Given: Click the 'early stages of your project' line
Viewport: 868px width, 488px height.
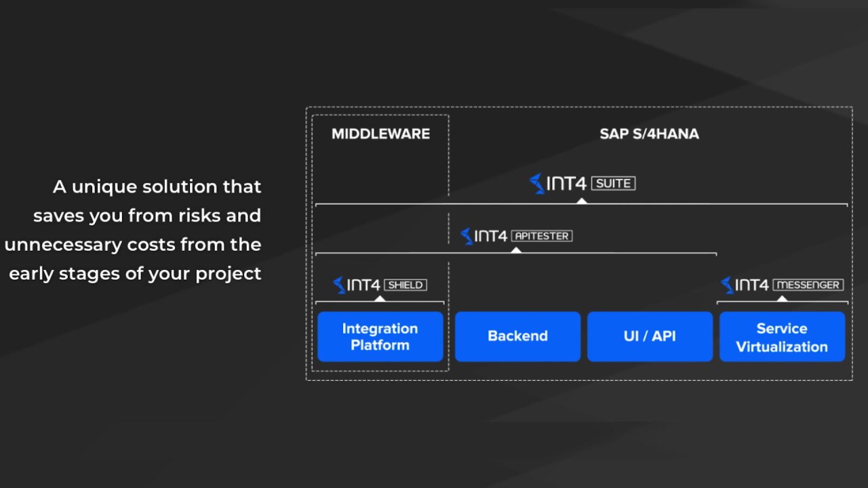Looking at the screenshot, I should (x=135, y=274).
